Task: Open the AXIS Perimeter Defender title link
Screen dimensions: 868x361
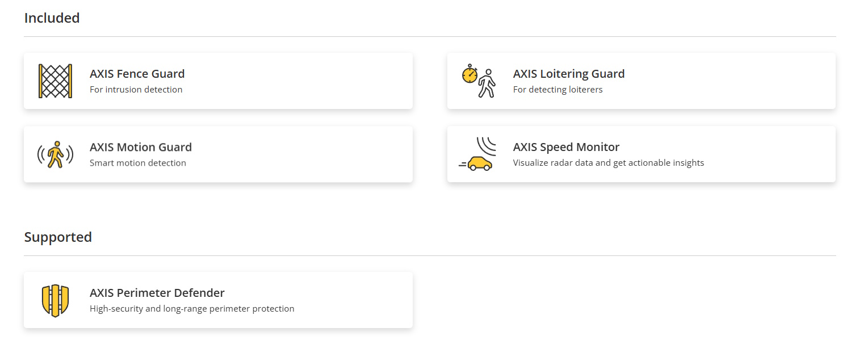Action: point(157,293)
